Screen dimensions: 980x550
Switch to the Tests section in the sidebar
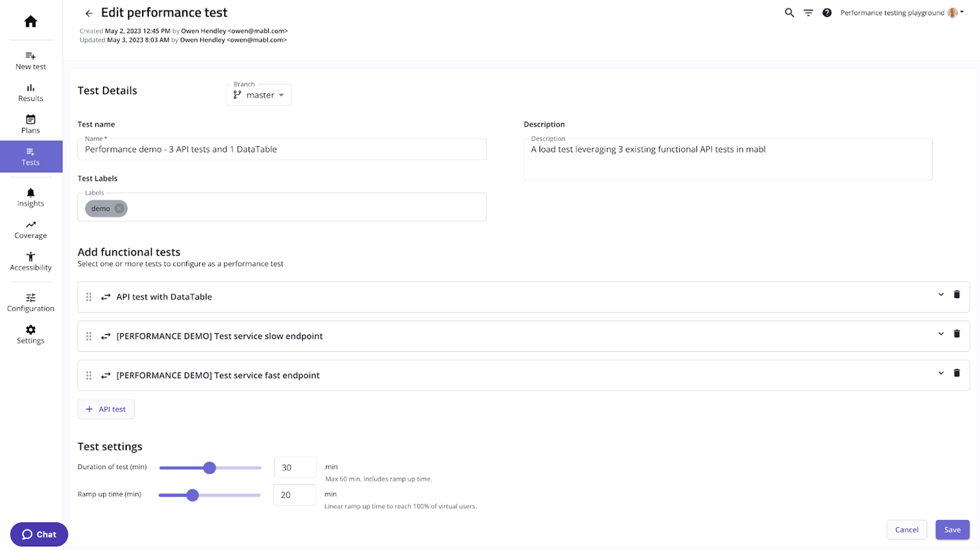[30, 156]
